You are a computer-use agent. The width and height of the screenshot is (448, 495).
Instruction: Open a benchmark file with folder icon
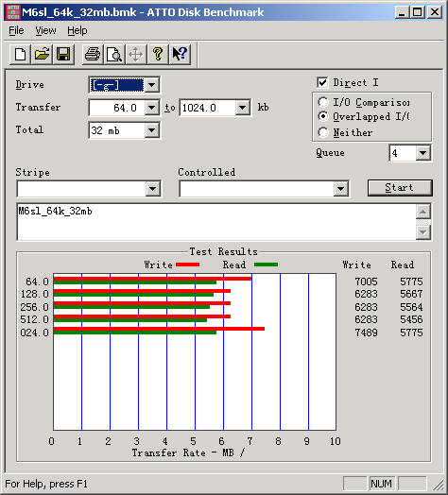pos(42,55)
